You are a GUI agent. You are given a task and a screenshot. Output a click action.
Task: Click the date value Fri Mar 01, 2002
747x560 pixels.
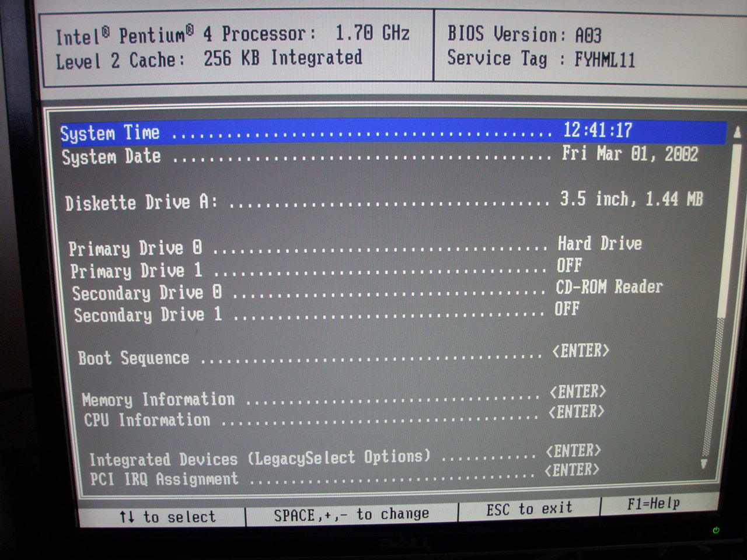click(x=630, y=153)
